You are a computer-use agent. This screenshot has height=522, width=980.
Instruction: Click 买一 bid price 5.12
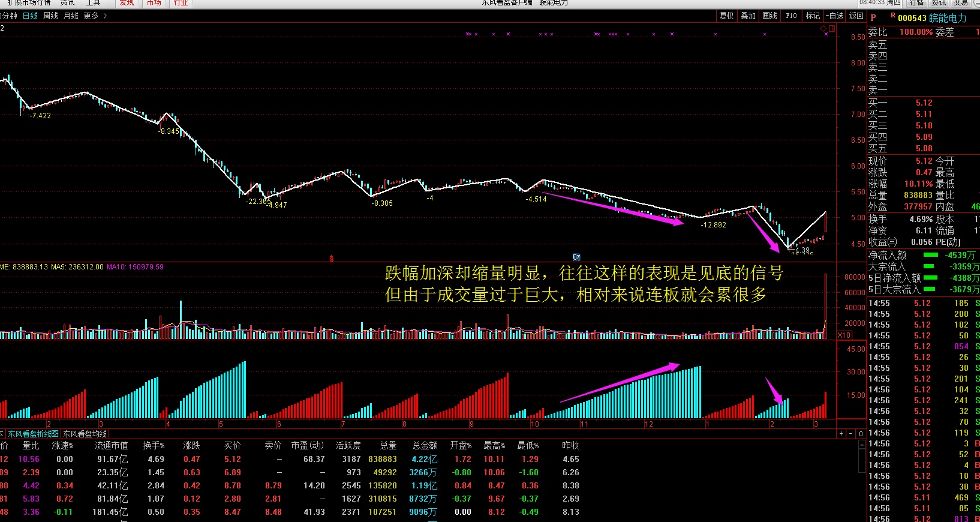tap(924, 103)
